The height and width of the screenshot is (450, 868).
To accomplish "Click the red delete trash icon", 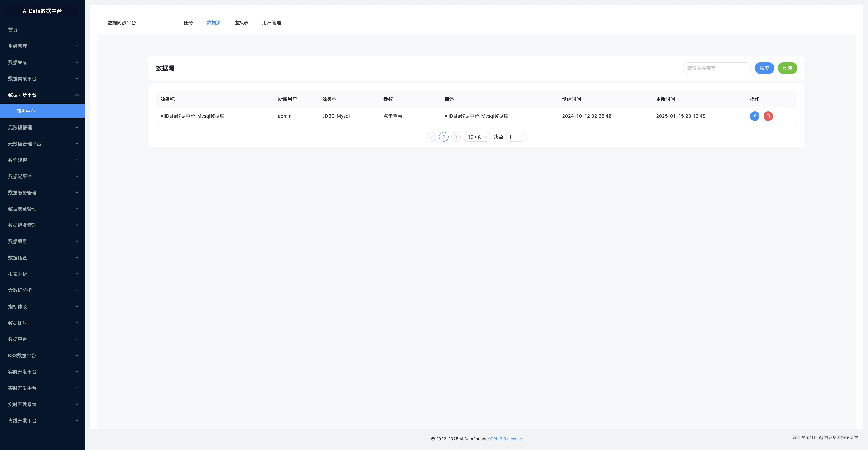I will (x=768, y=116).
